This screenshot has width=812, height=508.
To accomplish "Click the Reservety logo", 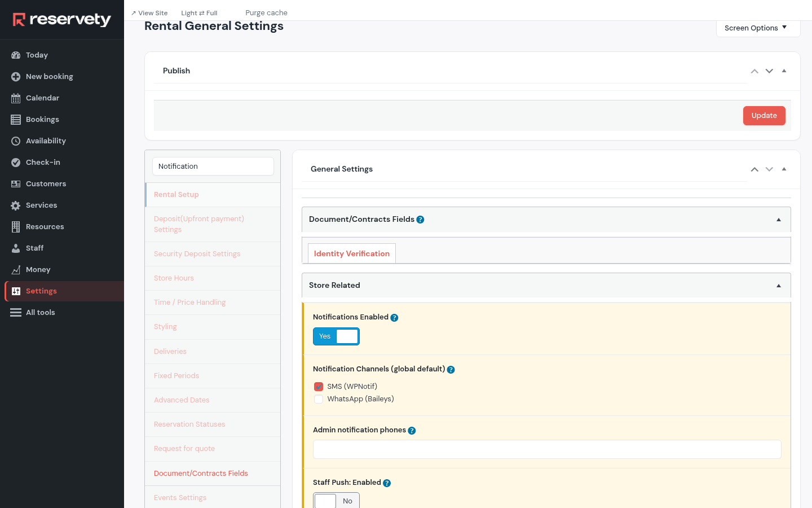I will coord(62,20).
